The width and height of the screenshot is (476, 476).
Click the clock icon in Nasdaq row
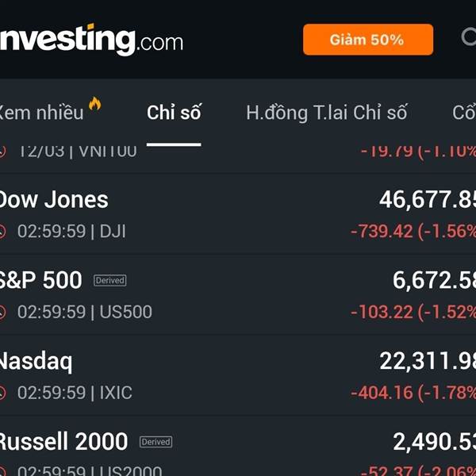click(x=2, y=393)
